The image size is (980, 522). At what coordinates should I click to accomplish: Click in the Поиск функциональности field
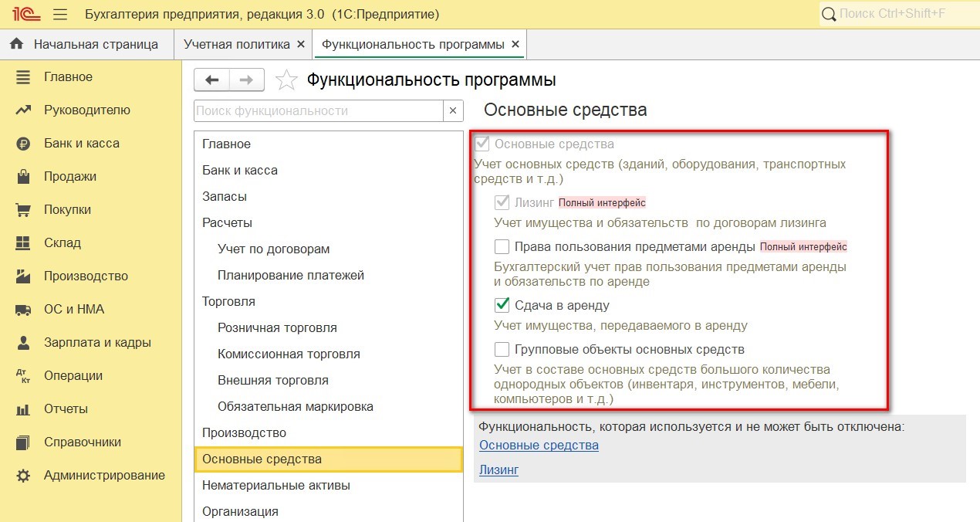[x=319, y=110]
